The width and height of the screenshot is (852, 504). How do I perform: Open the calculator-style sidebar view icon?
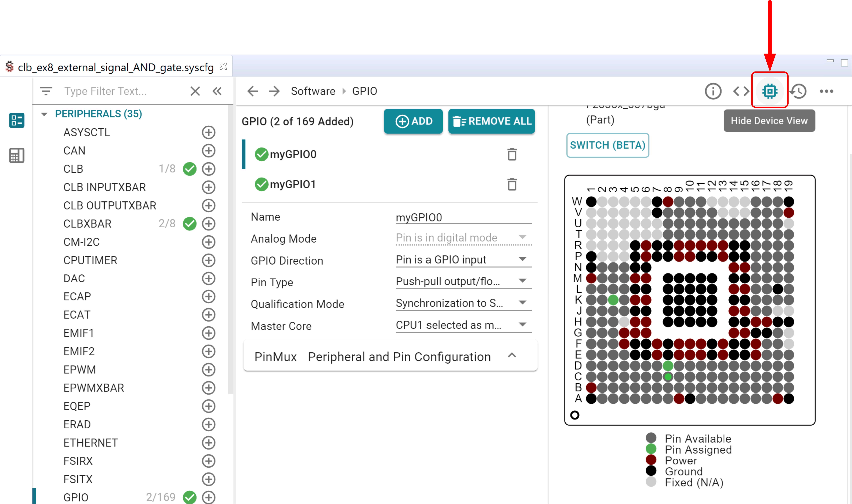tap(17, 156)
